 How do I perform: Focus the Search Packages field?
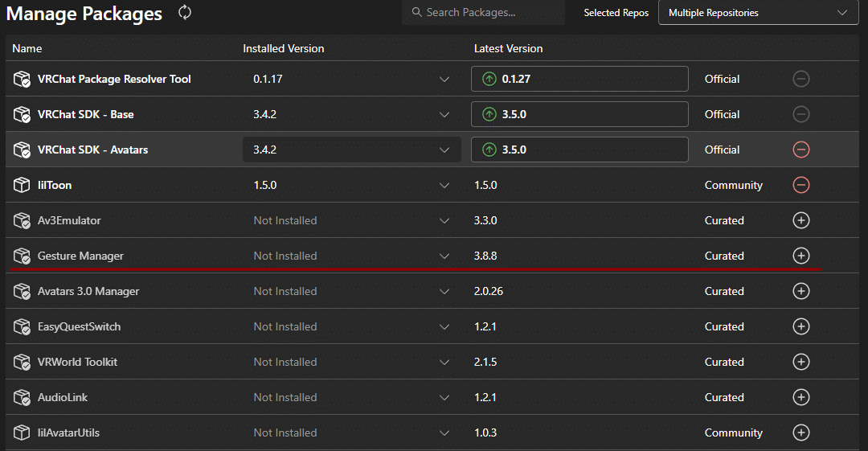pos(483,12)
